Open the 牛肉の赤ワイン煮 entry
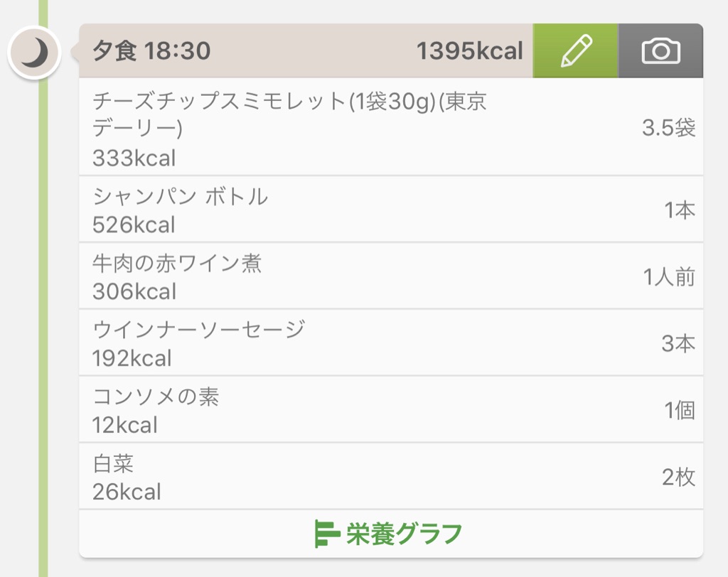728x577 pixels. [x=391, y=276]
